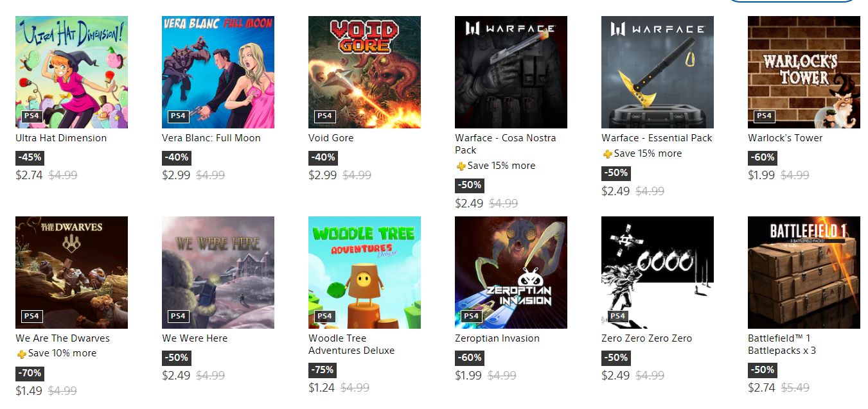
Task: Open the Warlock's Tower title link
Action: (785, 138)
